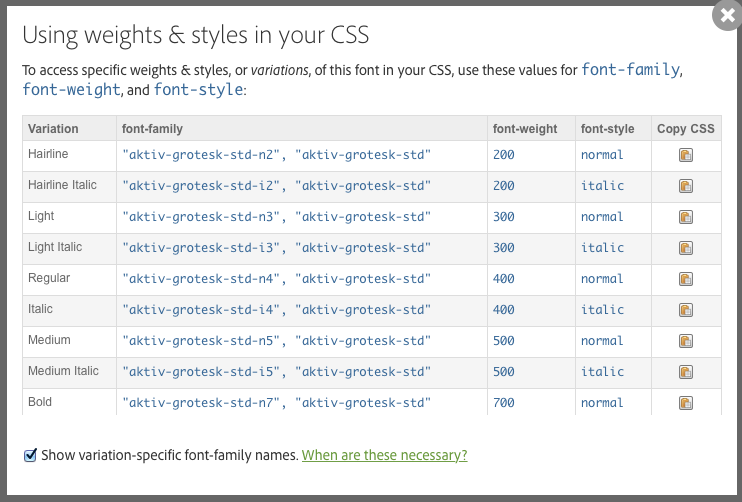Click font-weight 400 in Regular row
The width and height of the screenshot is (742, 502).
504,279
